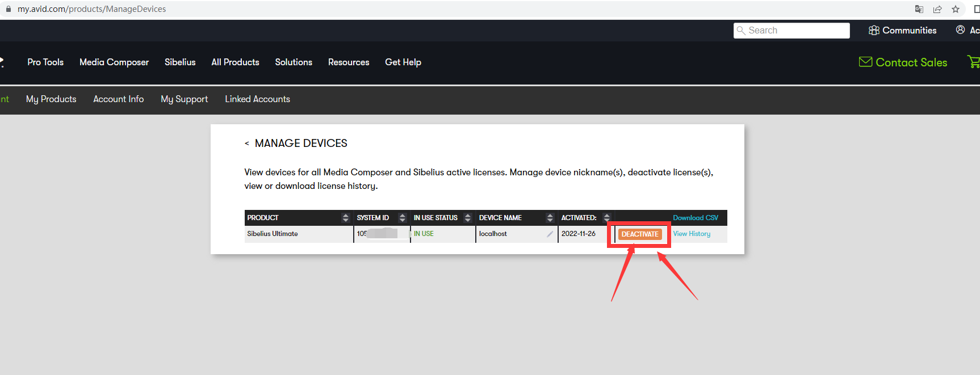Open the Media Composer menu

pyautogui.click(x=114, y=62)
